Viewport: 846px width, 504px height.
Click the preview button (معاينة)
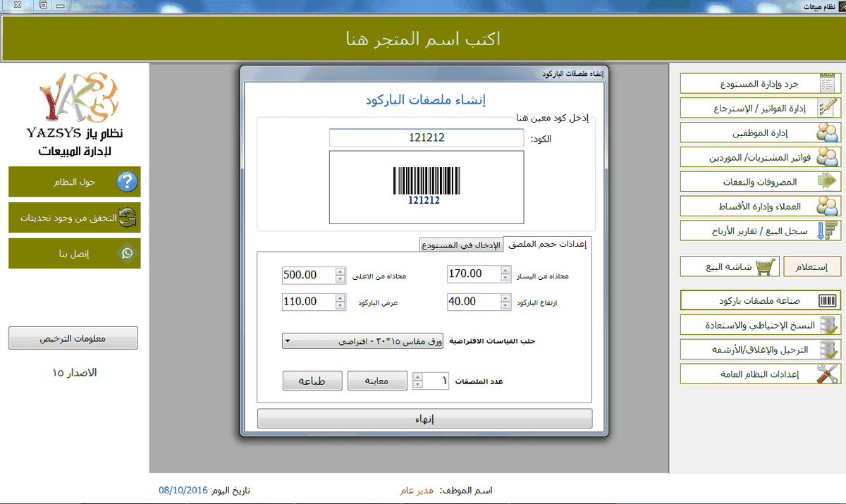pos(378,381)
